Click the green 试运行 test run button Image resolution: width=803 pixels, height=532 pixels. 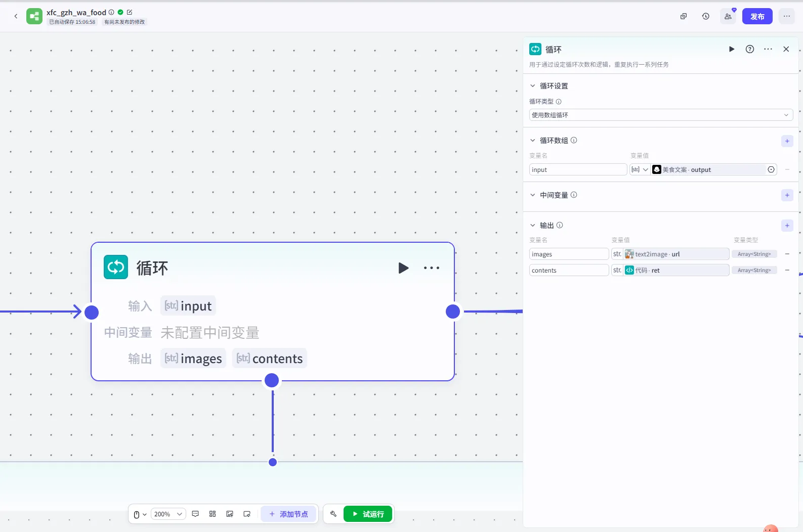tap(368, 514)
